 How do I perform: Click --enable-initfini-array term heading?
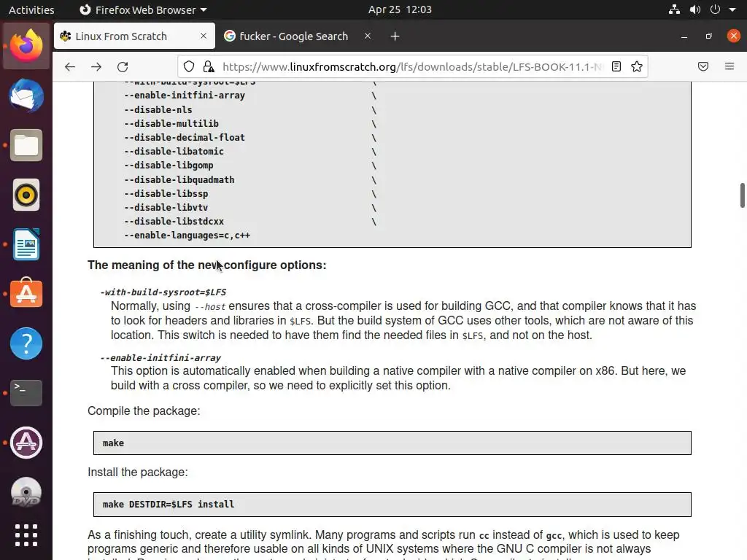(160, 357)
